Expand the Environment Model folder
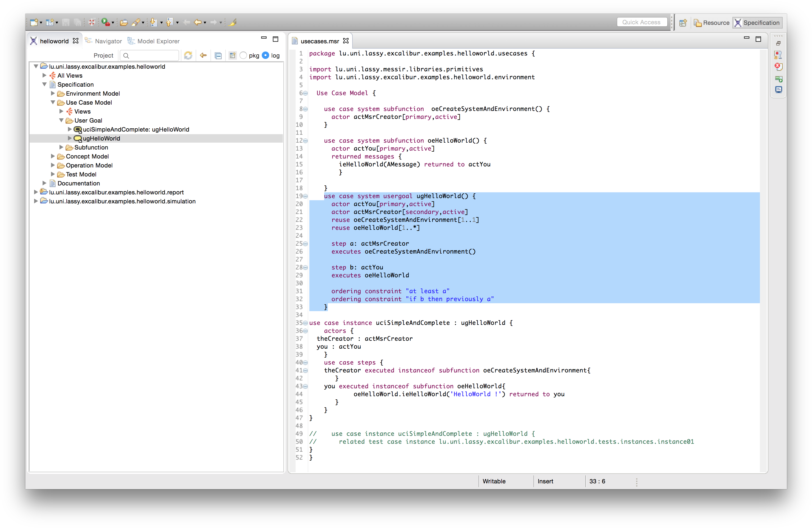This screenshot has height=528, width=812. [x=53, y=94]
